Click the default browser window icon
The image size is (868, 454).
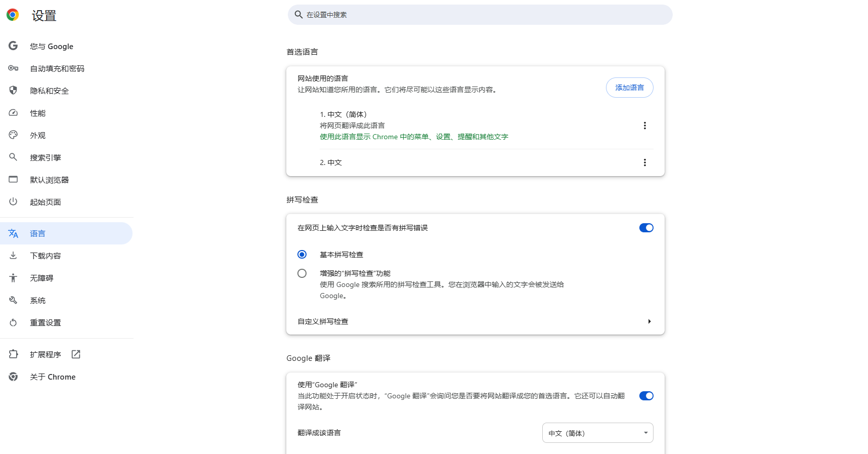[13, 180]
